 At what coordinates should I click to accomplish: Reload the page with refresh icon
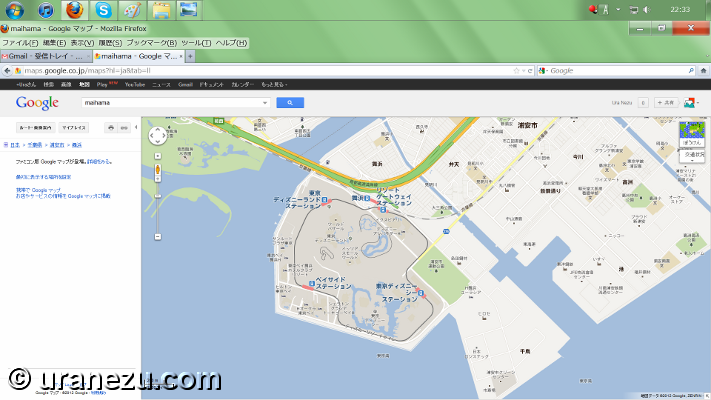pos(530,71)
